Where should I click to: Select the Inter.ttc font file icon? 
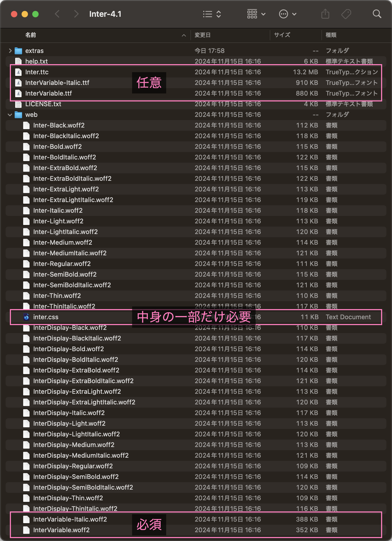18,72
